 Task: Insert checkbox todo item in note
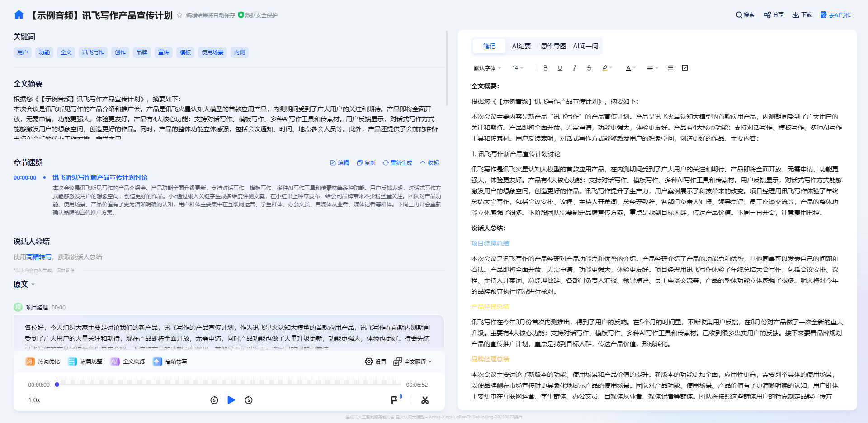[x=685, y=68]
